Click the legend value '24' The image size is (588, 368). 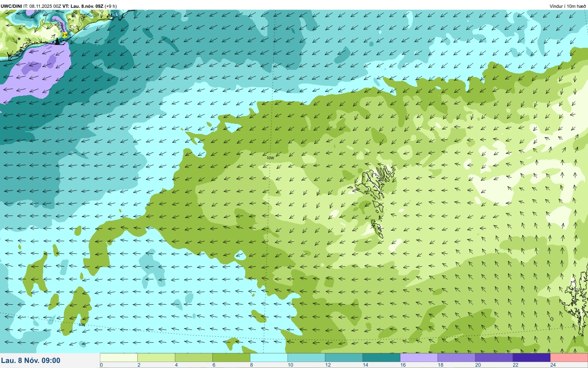(553, 365)
